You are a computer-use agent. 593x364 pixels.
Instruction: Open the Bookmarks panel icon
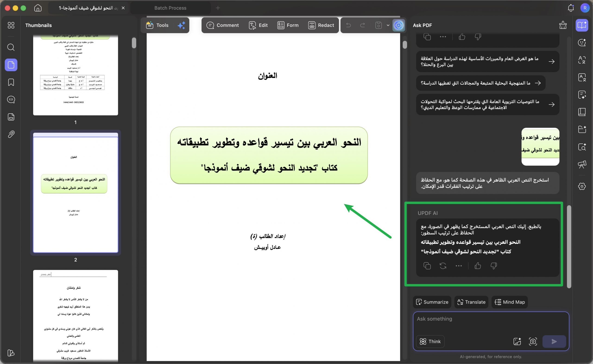11,82
